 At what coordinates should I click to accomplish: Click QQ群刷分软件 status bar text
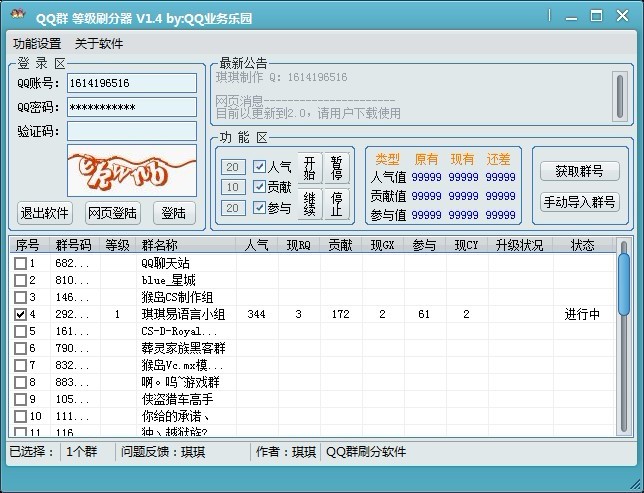click(x=366, y=452)
